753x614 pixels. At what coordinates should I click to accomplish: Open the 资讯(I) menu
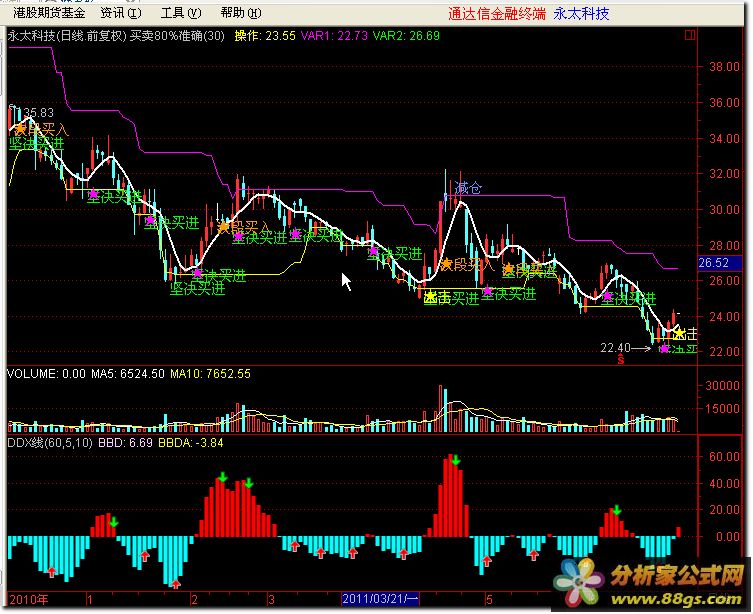(121, 13)
